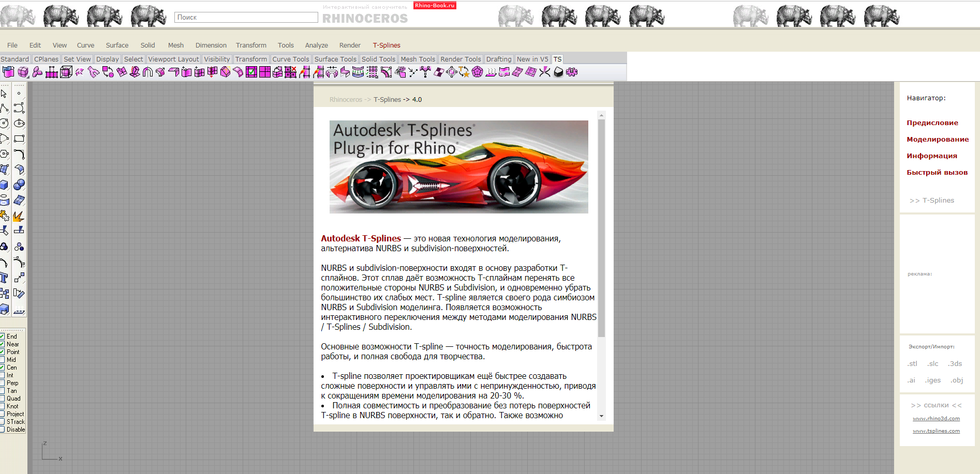
Task: Click the T-Splines car banner image
Action: pyautogui.click(x=458, y=167)
